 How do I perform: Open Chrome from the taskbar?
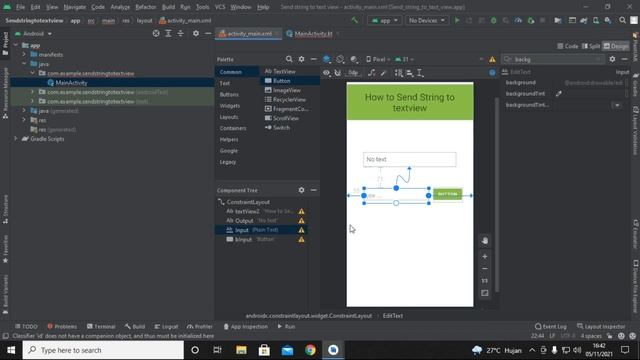310,350
